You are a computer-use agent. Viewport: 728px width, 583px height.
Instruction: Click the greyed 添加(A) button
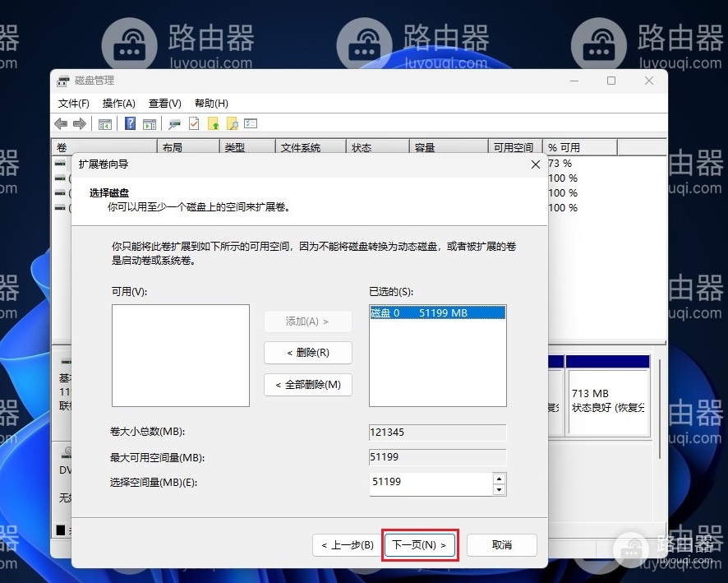click(x=308, y=322)
